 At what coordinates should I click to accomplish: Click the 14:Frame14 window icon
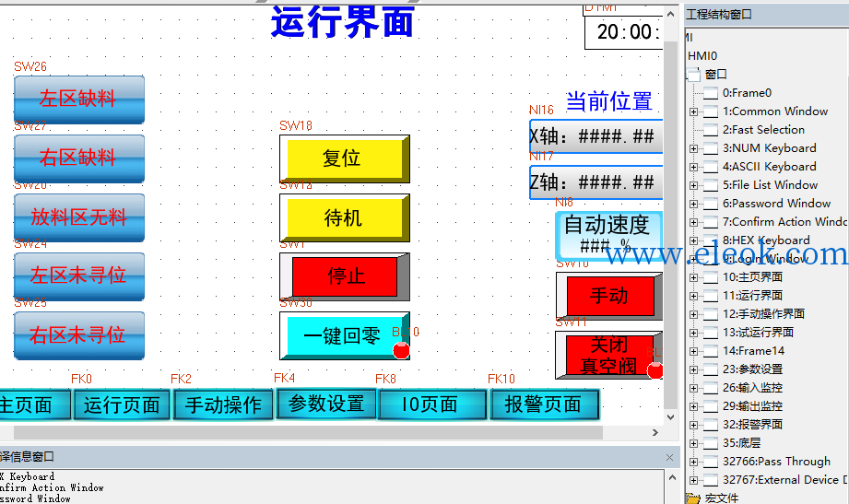pos(711,351)
